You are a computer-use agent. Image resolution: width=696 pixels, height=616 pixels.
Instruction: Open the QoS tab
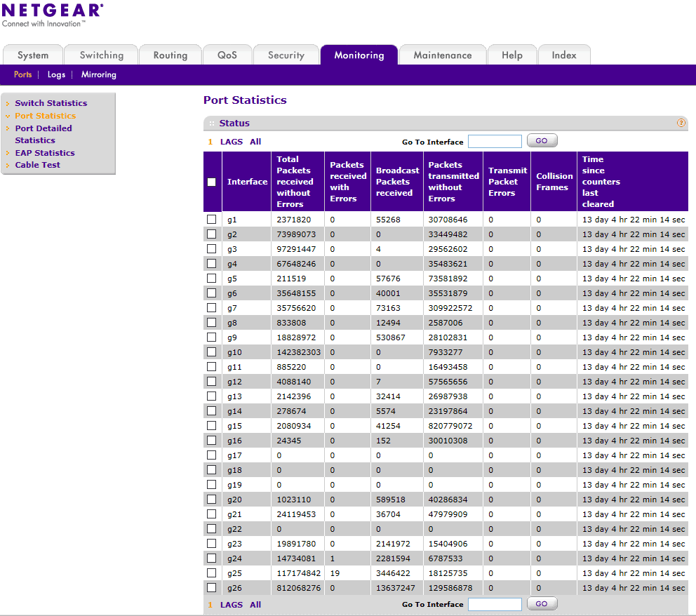tap(227, 55)
